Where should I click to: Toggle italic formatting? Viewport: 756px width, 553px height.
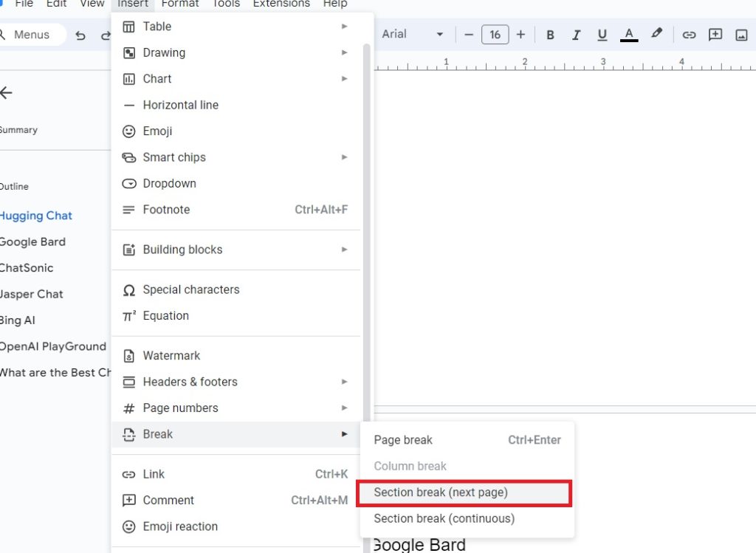click(576, 35)
